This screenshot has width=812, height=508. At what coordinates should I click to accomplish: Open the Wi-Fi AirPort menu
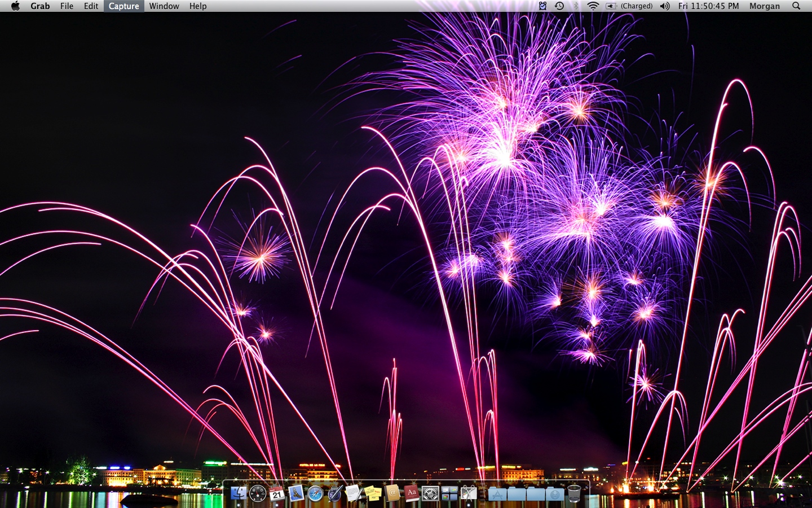tap(593, 6)
